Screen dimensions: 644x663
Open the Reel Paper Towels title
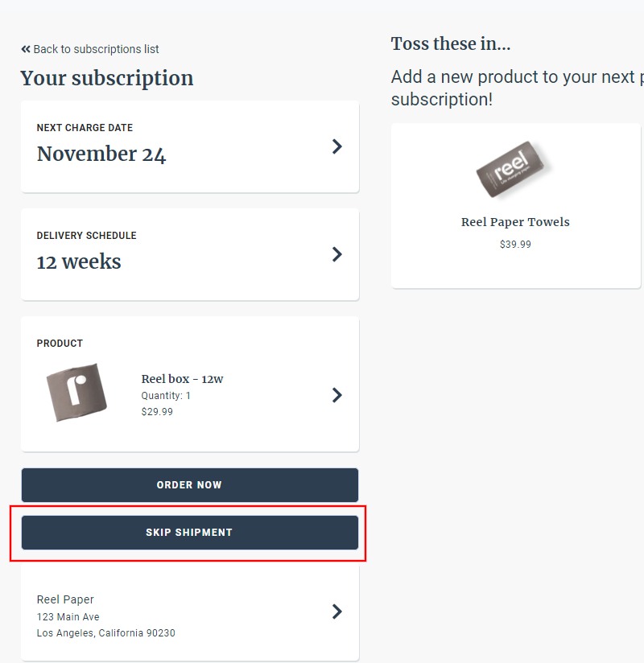515,222
